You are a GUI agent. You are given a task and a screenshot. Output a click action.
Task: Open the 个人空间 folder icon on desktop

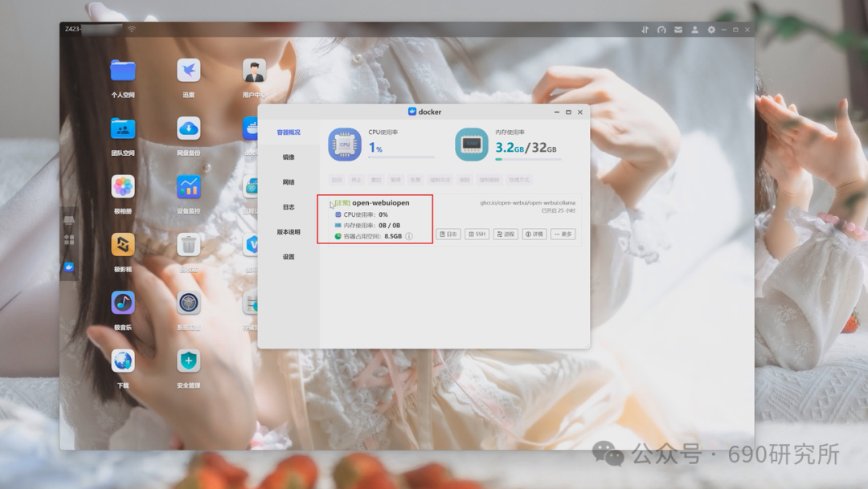pos(123,71)
